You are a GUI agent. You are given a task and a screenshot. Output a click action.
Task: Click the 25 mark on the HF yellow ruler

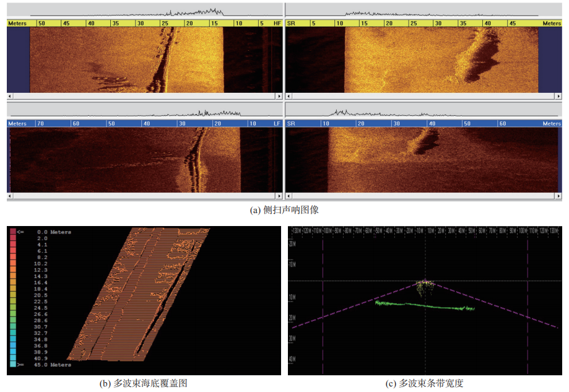click(165, 24)
